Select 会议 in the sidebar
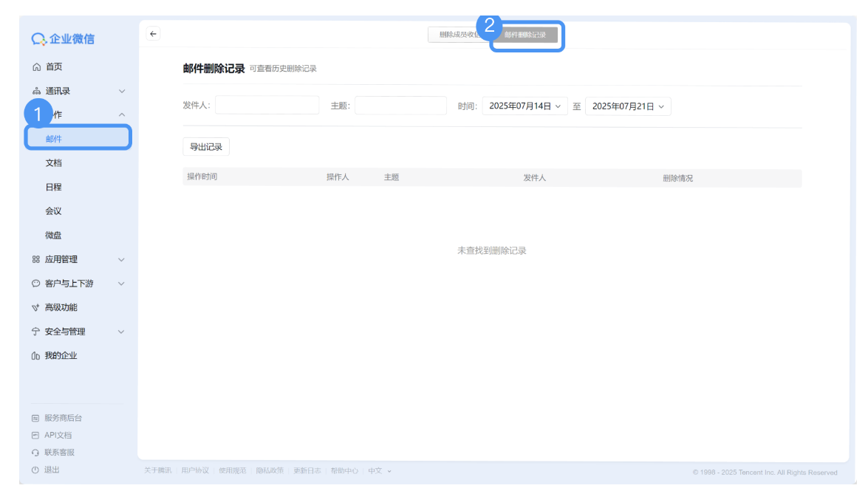The image size is (868, 491). (54, 211)
